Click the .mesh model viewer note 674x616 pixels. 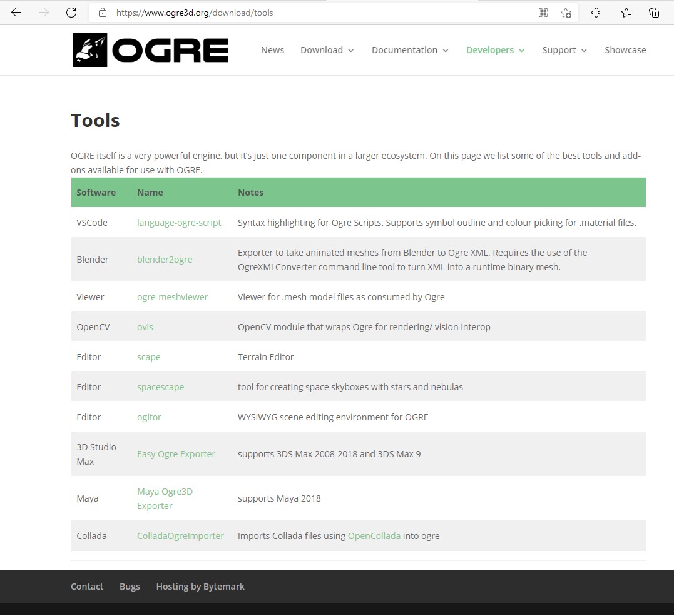(341, 297)
